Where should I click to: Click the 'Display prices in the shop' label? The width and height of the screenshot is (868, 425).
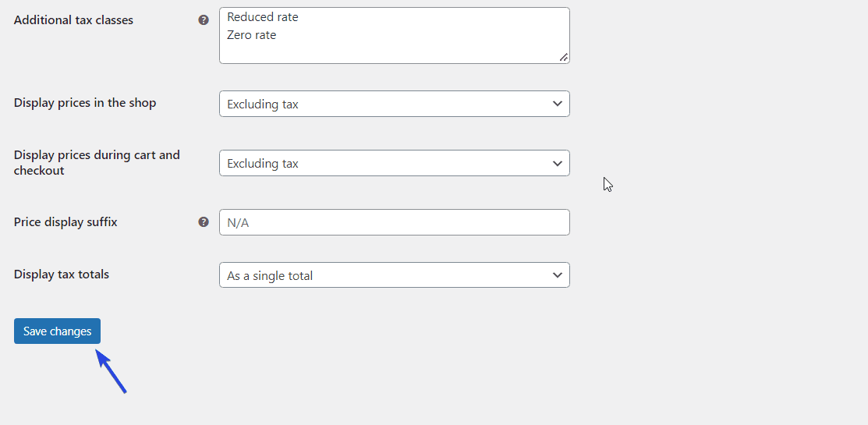pyautogui.click(x=85, y=103)
